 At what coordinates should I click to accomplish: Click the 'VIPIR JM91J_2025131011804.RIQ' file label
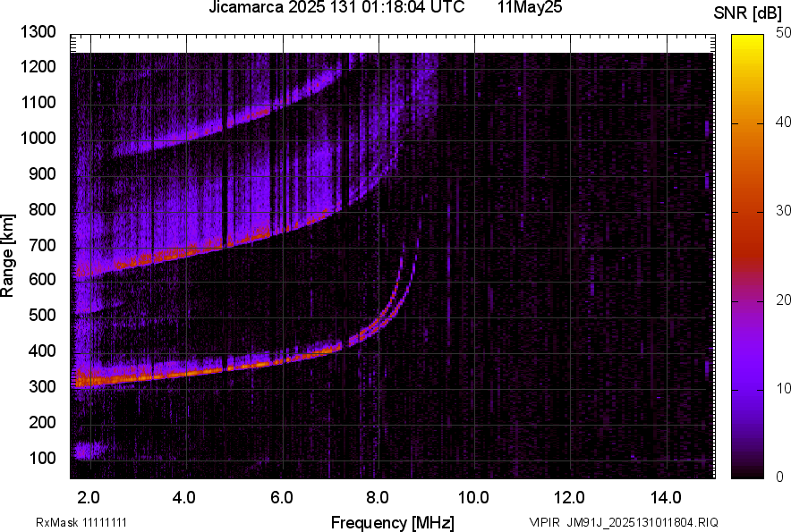click(624, 522)
